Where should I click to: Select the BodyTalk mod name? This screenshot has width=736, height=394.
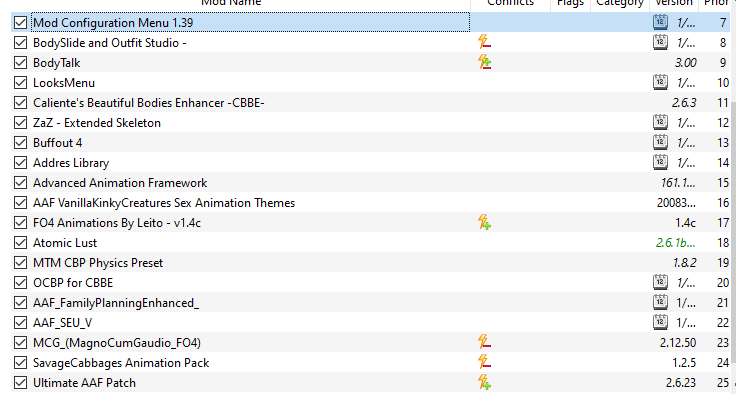[x=57, y=63]
